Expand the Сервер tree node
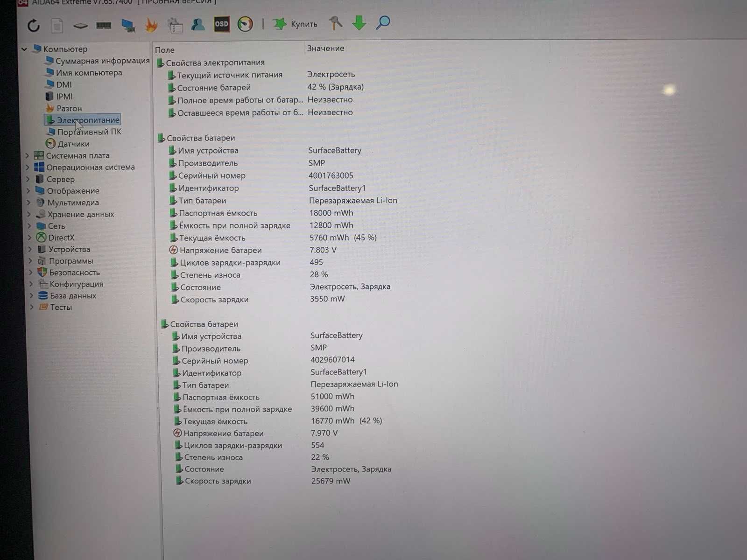 tap(28, 179)
